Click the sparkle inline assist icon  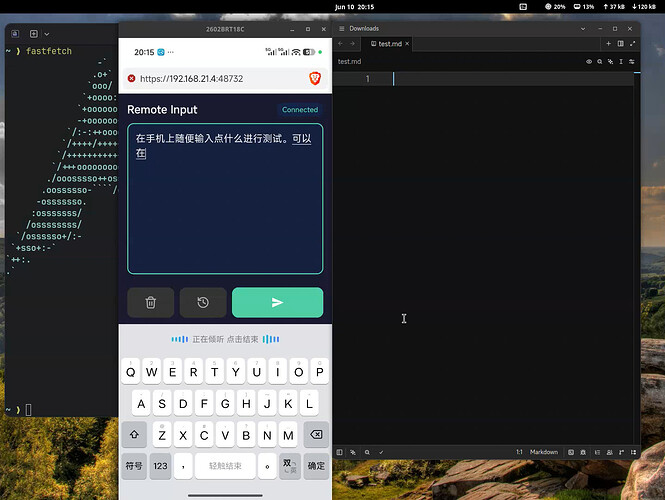[x=610, y=61]
